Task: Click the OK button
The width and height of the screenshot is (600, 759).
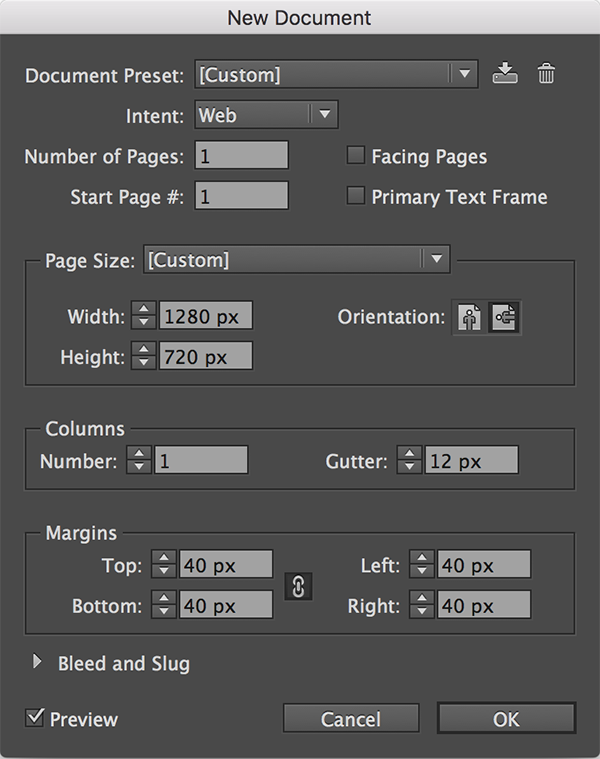Action: [x=506, y=718]
